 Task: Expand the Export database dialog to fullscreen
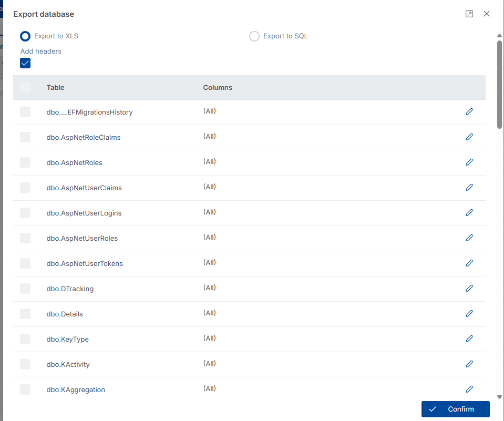469,14
